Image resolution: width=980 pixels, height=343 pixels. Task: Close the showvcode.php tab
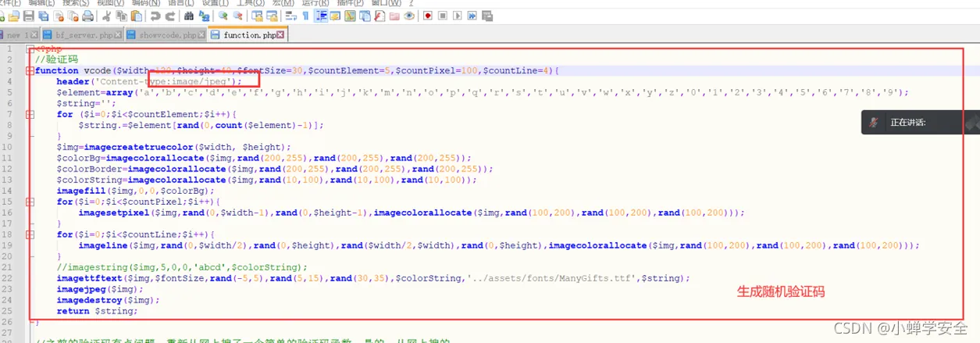coord(201,35)
